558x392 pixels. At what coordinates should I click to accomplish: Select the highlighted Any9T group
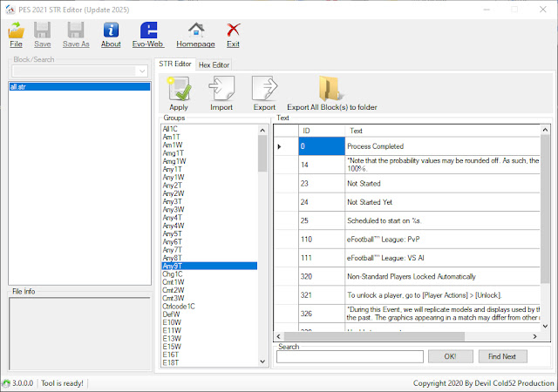209,266
